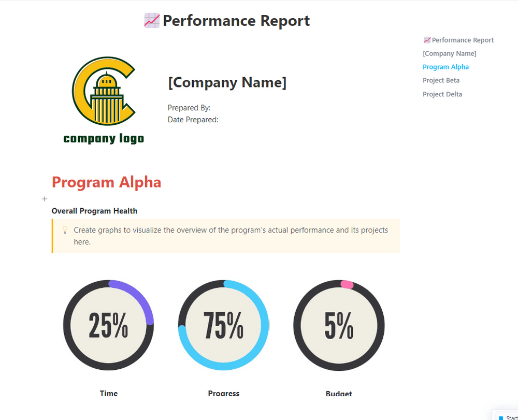Jump to Project Delta from the outline
The width and height of the screenshot is (518, 420).
[442, 94]
